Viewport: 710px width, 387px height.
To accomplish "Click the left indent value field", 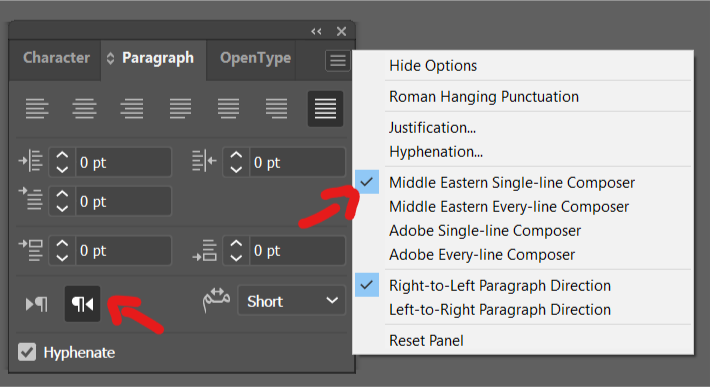I will pyautogui.click(x=123, y=162).
